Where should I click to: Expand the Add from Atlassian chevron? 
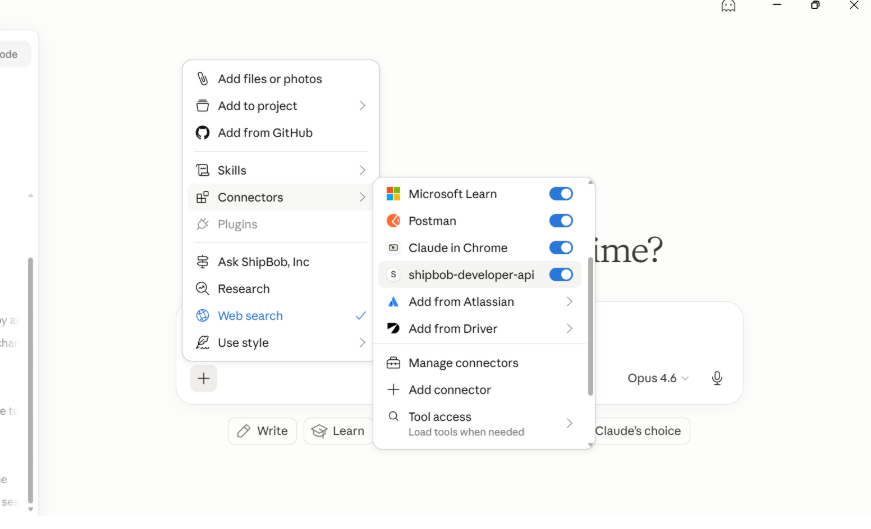click(569, 302)
